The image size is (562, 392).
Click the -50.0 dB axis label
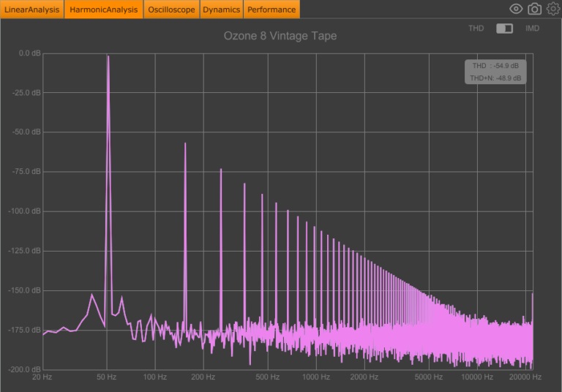(x=26, y=132)
